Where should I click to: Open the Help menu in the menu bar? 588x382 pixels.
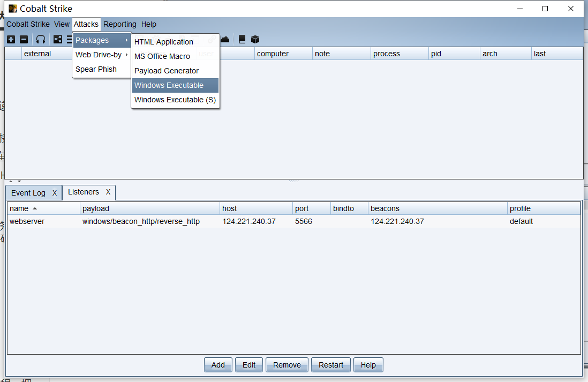click(148, 24)
